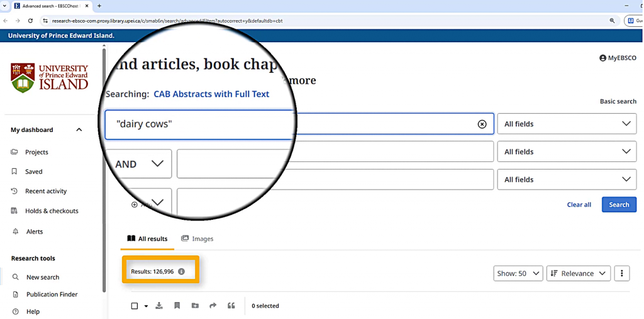Click the bookmark save icon in results toolbar

pyautogui.click(x=177, y=306)
